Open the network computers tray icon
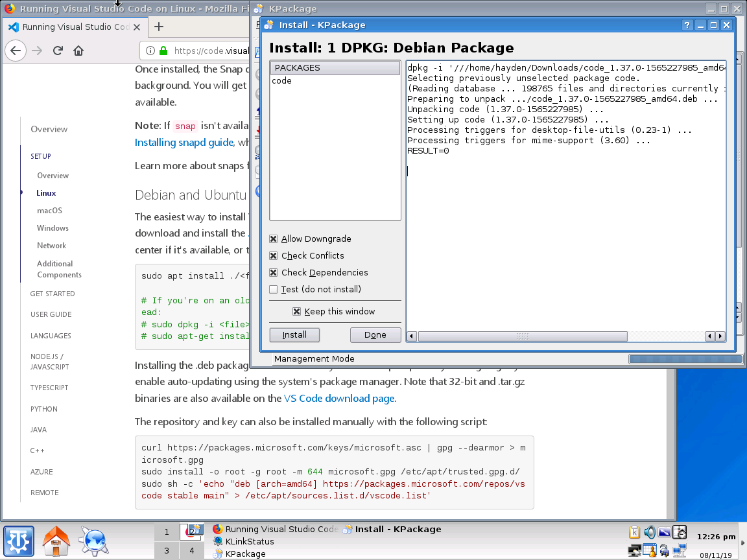This screenshot has width=747, height=560. (680, 550)
